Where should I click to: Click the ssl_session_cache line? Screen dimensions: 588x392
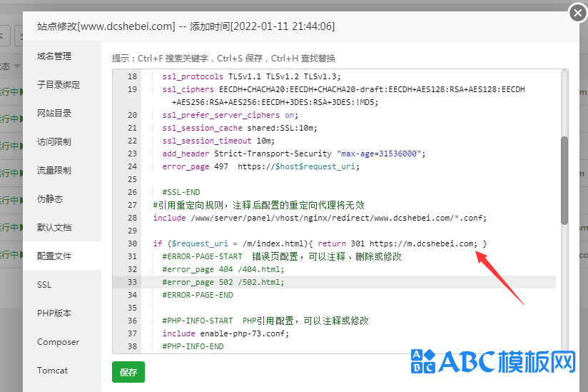pyautogui.click(x=239, y=128)
